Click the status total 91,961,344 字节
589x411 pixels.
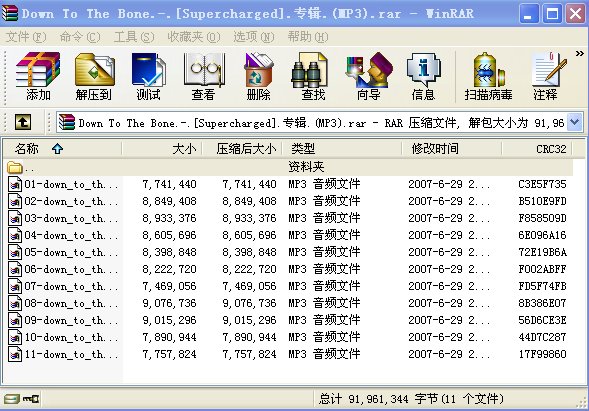pyautogui.click(x=411, y=399)
